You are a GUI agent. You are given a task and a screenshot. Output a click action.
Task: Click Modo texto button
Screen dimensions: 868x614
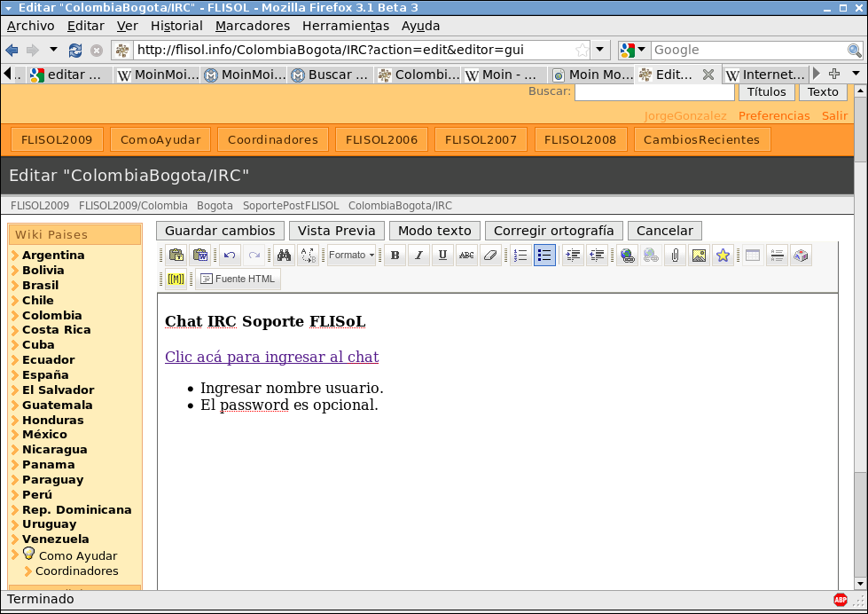434,231
